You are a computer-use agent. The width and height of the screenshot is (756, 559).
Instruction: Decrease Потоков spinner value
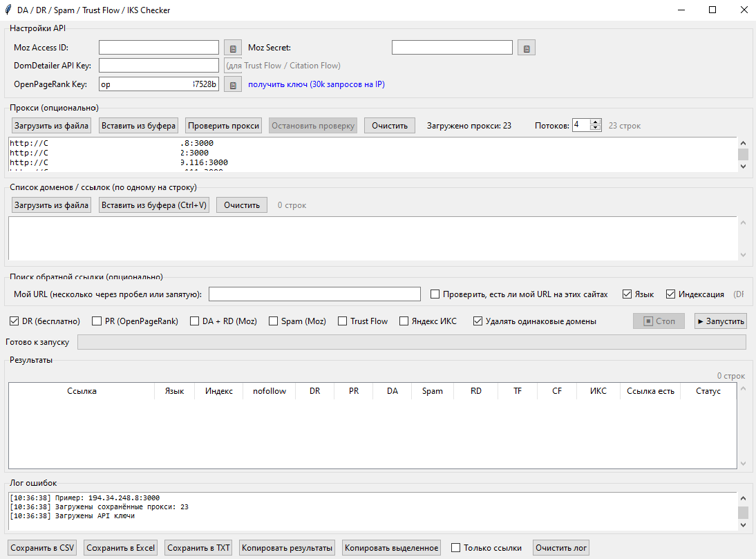tap(596, 129)
